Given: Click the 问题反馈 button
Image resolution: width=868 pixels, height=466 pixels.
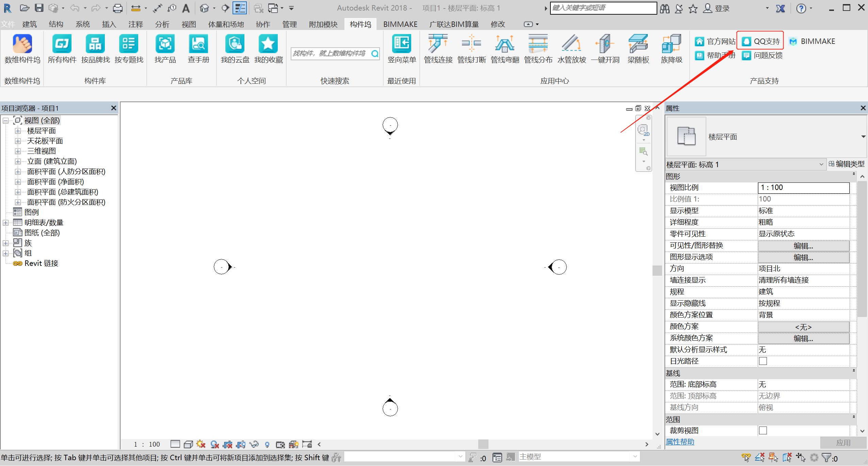Looking at the screenshot, I should (762, 55).
